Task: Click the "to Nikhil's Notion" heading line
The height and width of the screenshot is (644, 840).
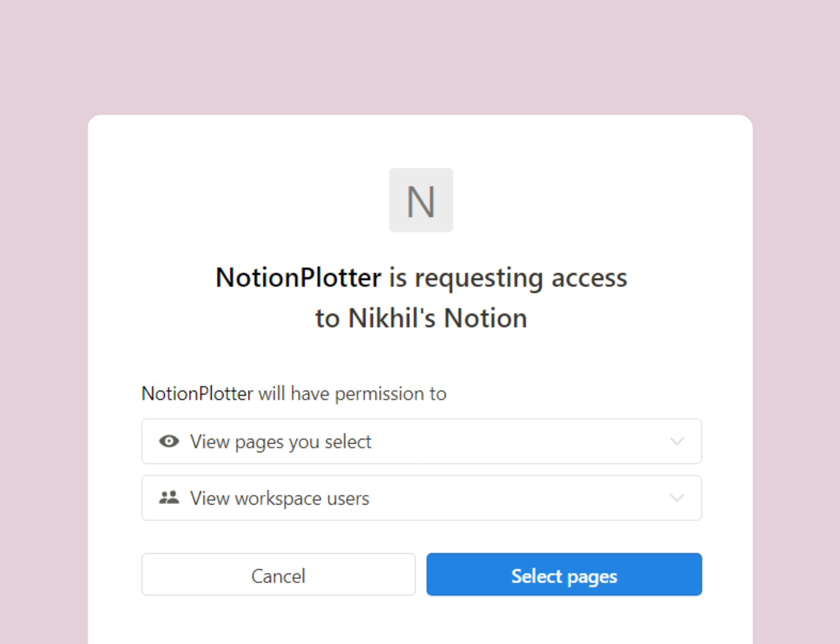Action: (x=421, y=318)
